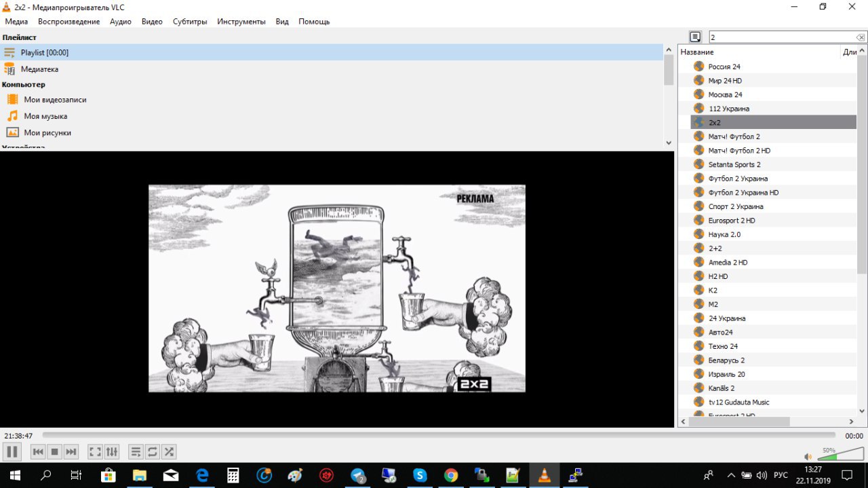868x488 pixels.
Task: Select Мир 24 HD channel
Action: tap(725, 81)
